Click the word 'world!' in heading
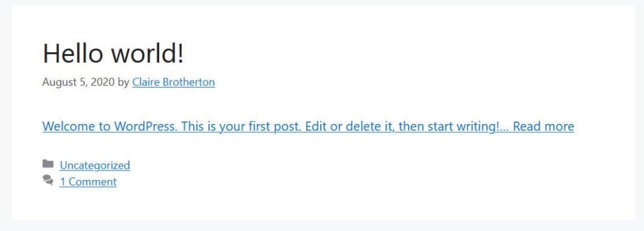 [146, 54]
